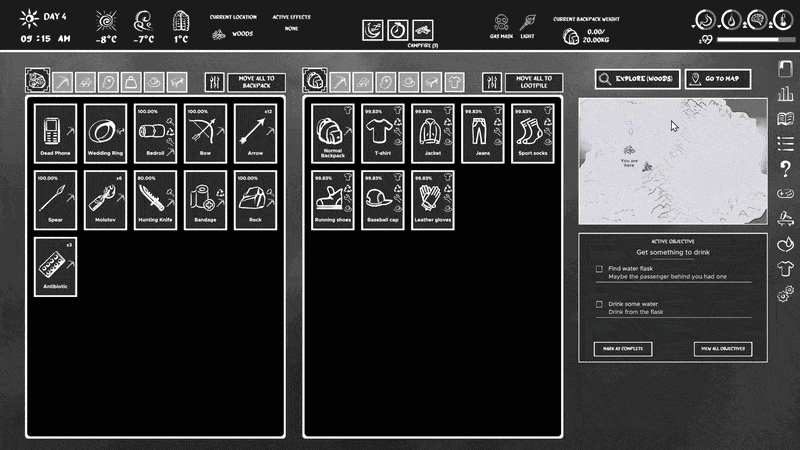Select the T-shirt clothing item

tap(383, 134)
